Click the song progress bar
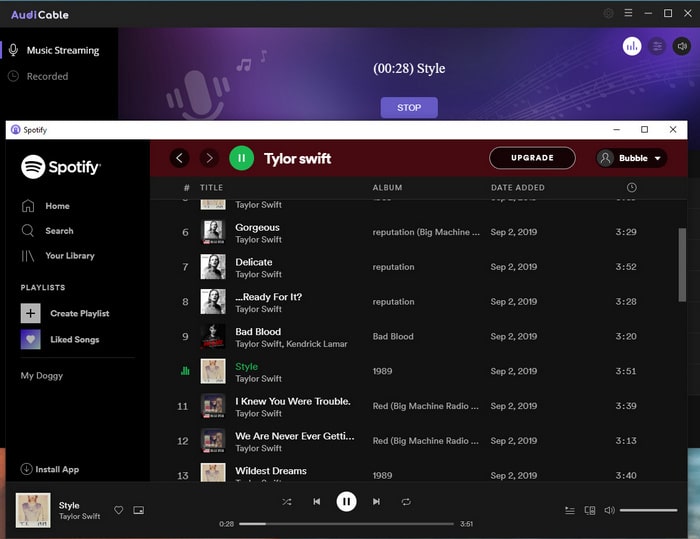This screenshot has height=539, width=700. coord(346,523)
